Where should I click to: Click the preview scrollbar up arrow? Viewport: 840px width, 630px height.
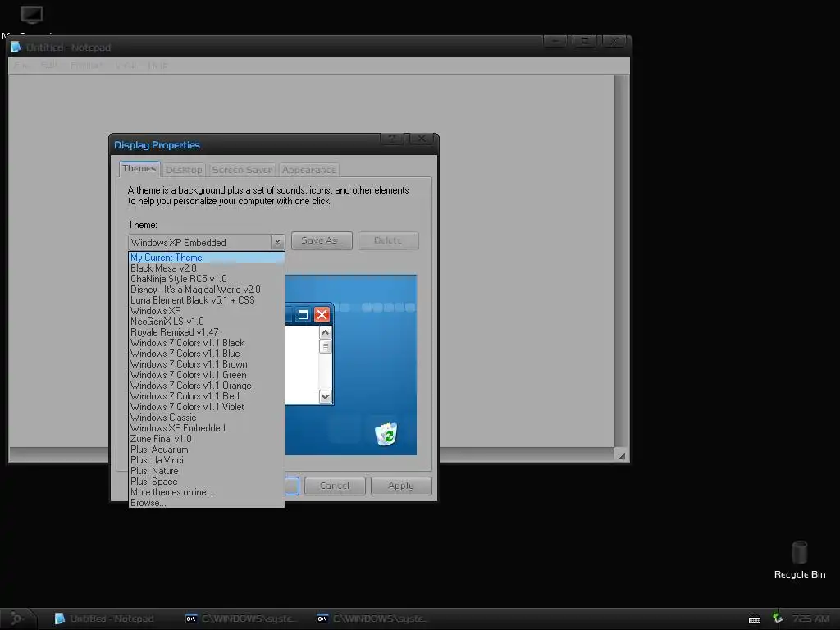pos(325,333)
